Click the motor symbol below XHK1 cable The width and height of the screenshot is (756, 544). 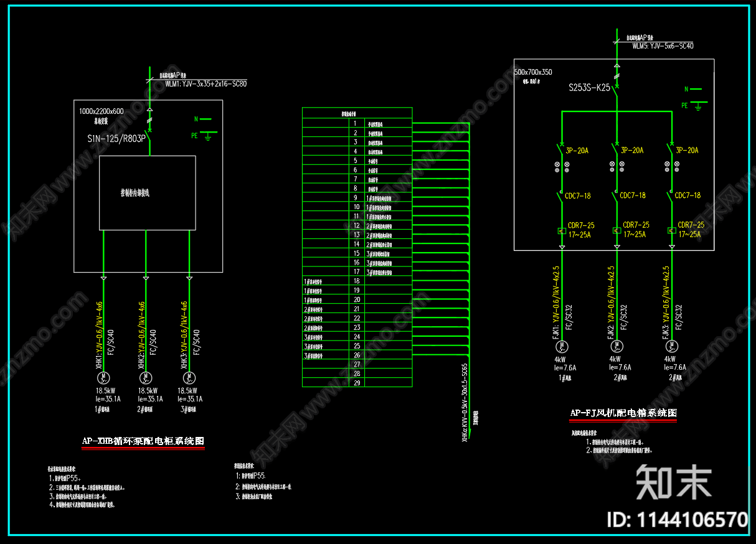pos(103,377)
